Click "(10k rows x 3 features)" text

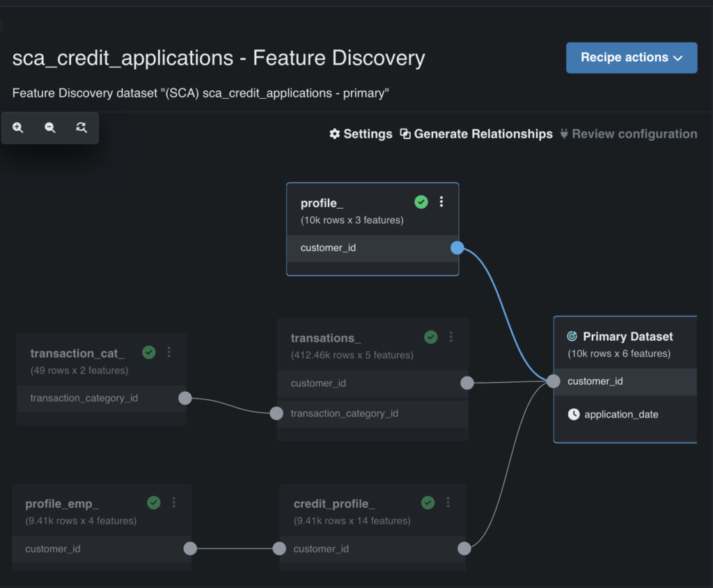coord(352,221)
